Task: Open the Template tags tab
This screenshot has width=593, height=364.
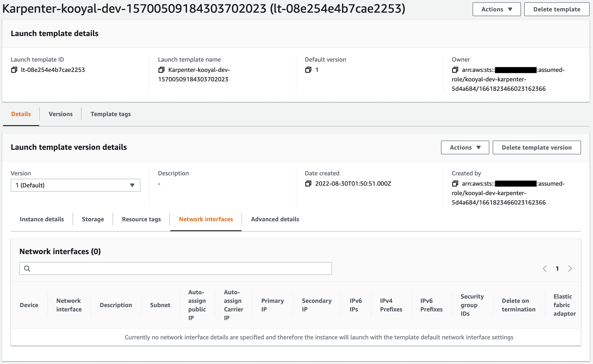Action: coord(111,114)
